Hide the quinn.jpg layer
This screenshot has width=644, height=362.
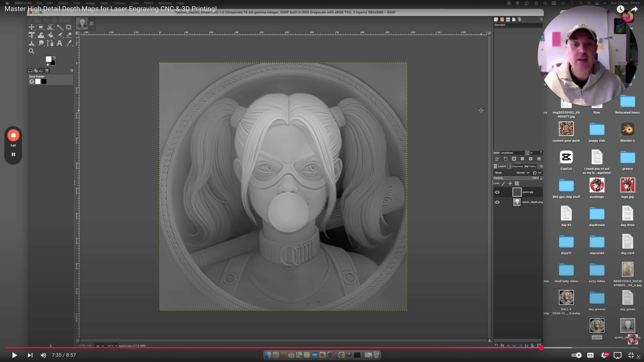coord(497,192)
